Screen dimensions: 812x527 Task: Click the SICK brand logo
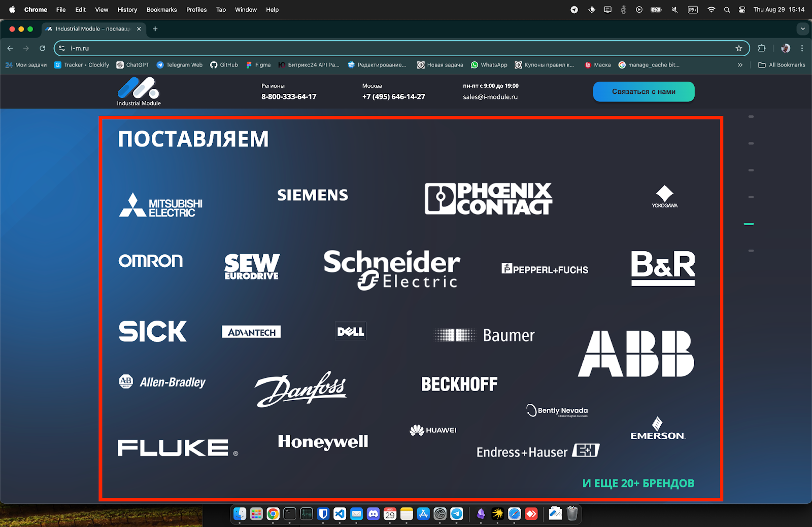(x=153, y=331)
